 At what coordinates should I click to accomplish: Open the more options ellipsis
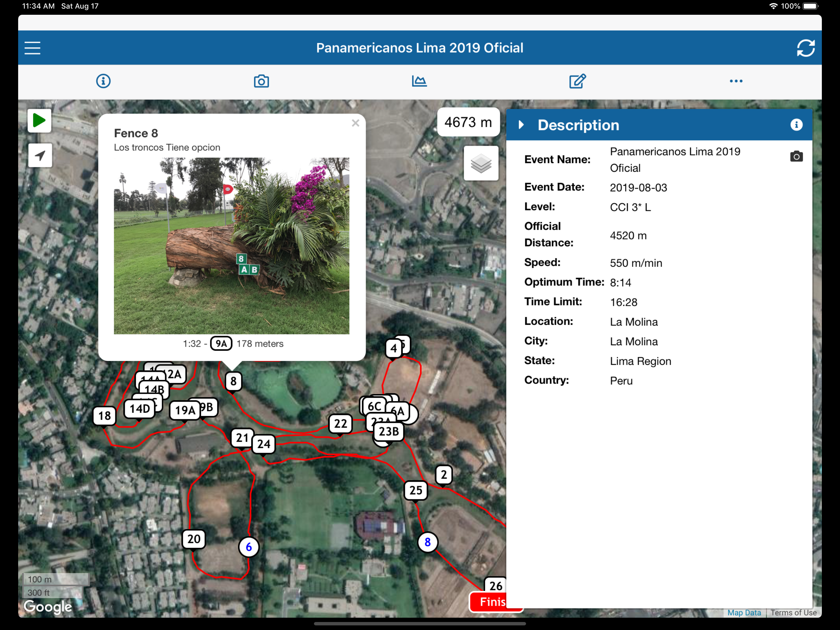tap(736, 81)
